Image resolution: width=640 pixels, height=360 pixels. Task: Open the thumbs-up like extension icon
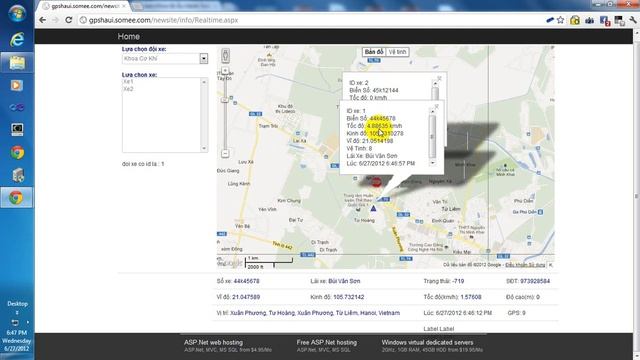(x=589, y=20)
